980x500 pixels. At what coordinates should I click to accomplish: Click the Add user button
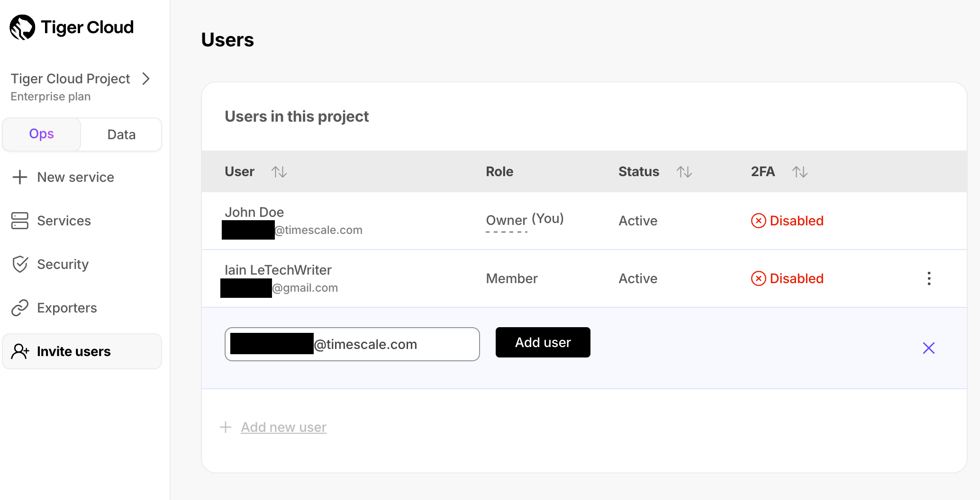pyautogui.click(x=543, y=342)
